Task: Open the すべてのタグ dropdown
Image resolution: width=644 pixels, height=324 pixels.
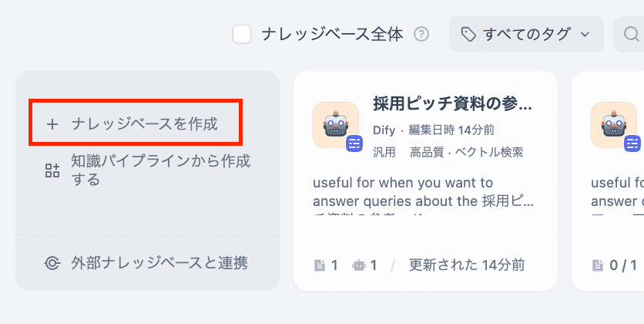Action: pos(526,34)
